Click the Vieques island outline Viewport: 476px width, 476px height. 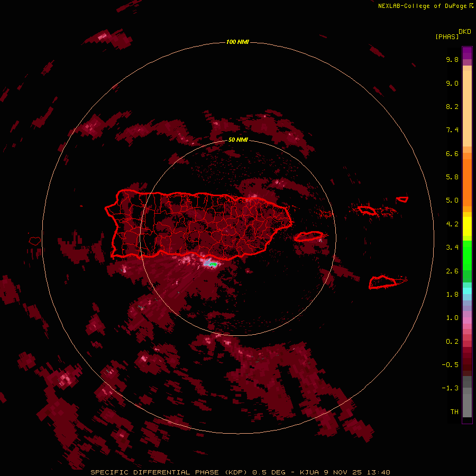point(309,236)
